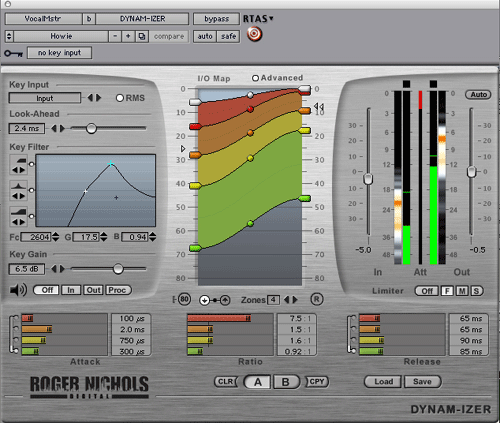Select the high-pass key filter shape icon
Viewport: 500px width, 423px height.
coord(19,165)
